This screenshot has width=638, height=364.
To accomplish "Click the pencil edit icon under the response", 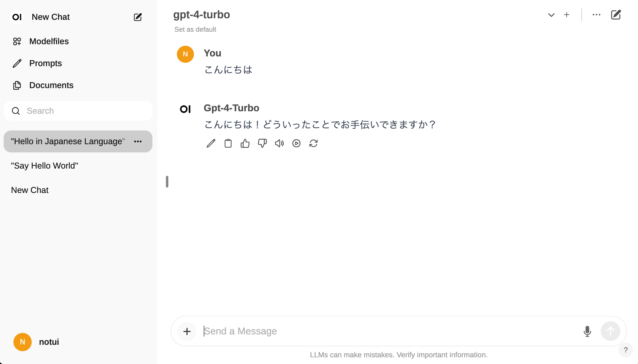I will coord(211,143).
